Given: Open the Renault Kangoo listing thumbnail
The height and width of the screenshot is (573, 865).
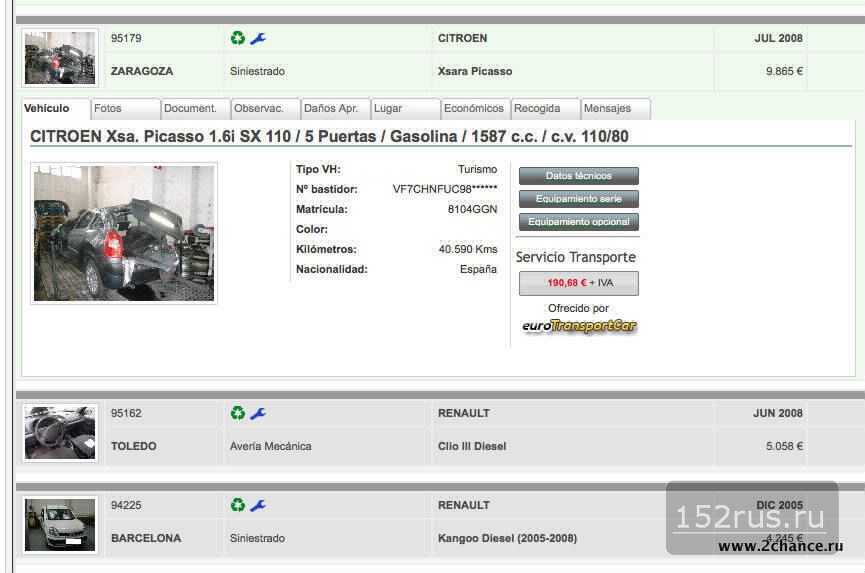Looking at the screenshot, I should (60, 524).
